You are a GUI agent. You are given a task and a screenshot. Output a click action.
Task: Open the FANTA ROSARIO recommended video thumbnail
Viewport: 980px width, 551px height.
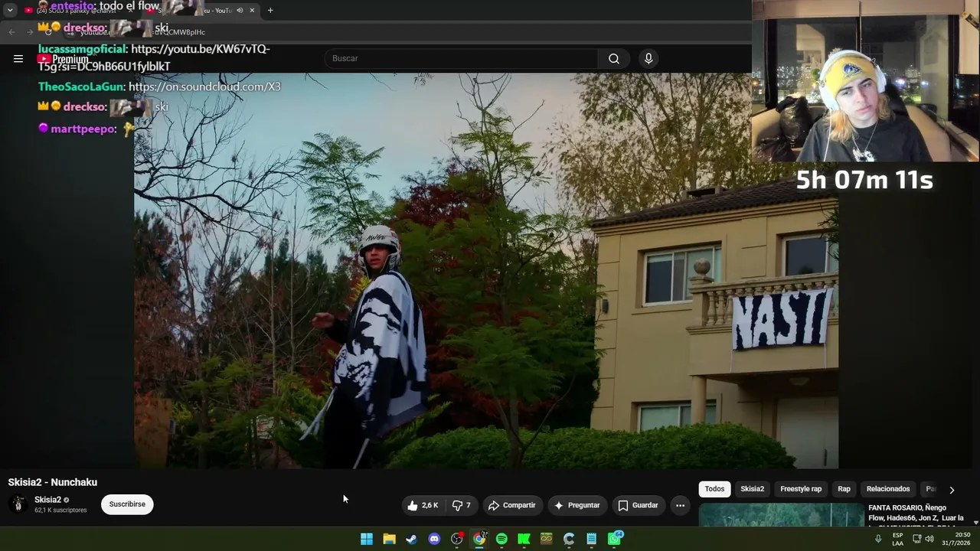[x=781, y=515]
